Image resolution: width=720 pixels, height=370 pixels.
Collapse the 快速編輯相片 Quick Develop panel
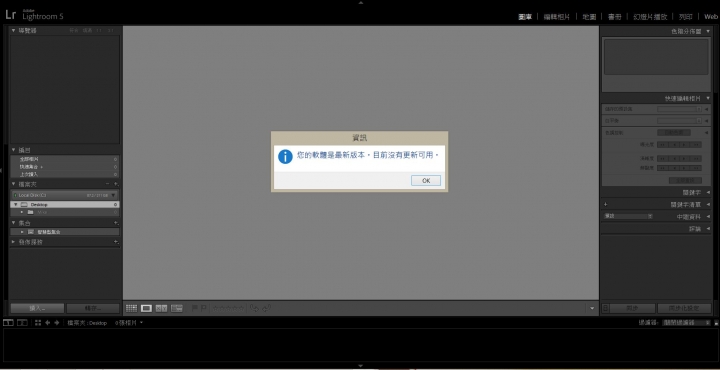(709, 98)
